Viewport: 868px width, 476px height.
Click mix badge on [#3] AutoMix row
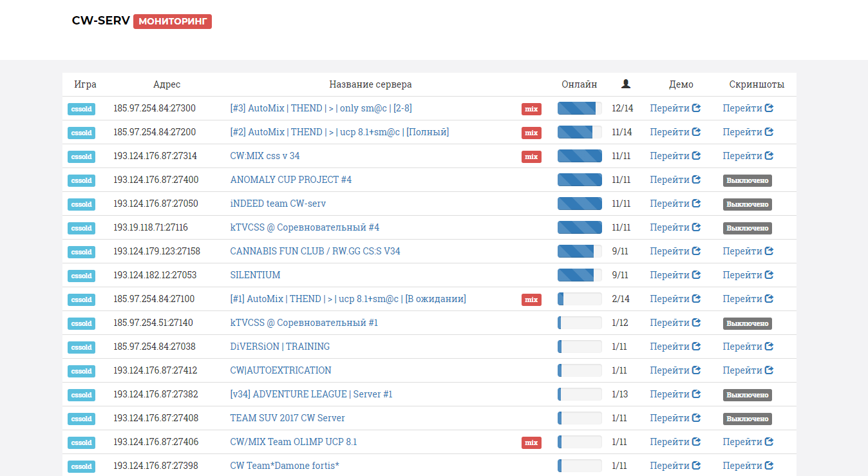pos(531,109)
